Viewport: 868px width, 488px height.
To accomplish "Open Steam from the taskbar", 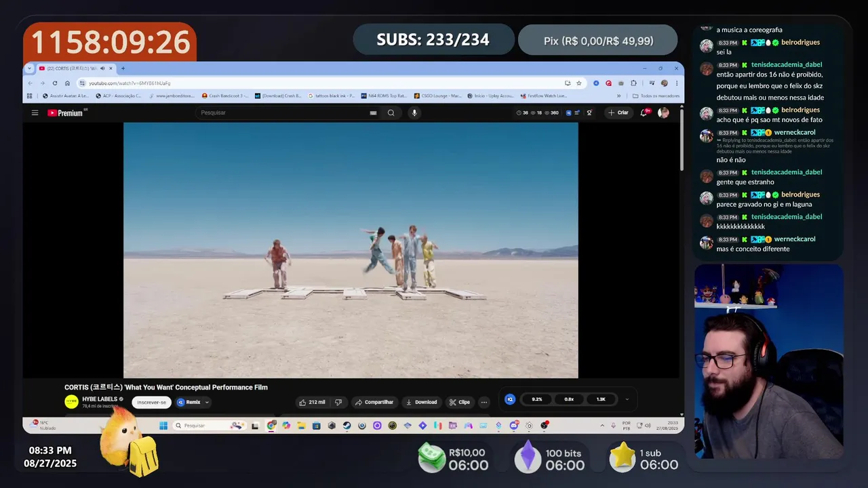I will (x=347, y=426).
